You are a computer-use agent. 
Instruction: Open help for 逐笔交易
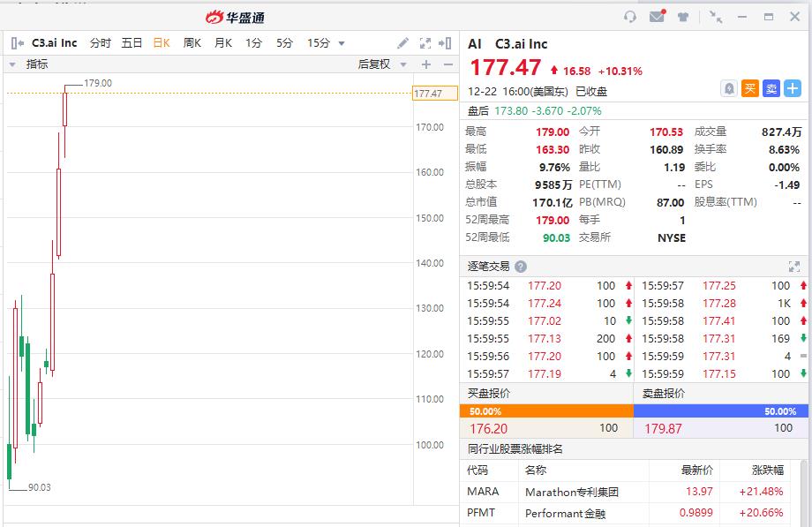click(521, 267)
